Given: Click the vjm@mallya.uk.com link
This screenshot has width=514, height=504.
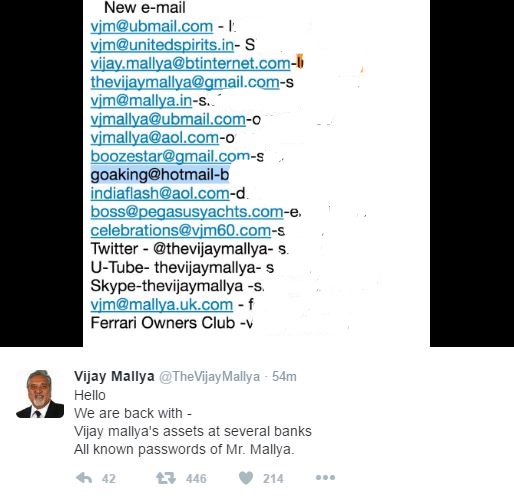Looking at the screenshot, I should click(162, 305).
